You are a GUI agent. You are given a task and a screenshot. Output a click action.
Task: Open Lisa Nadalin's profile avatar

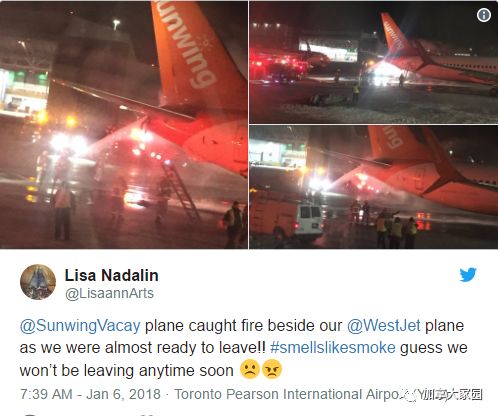pos(38,282)
